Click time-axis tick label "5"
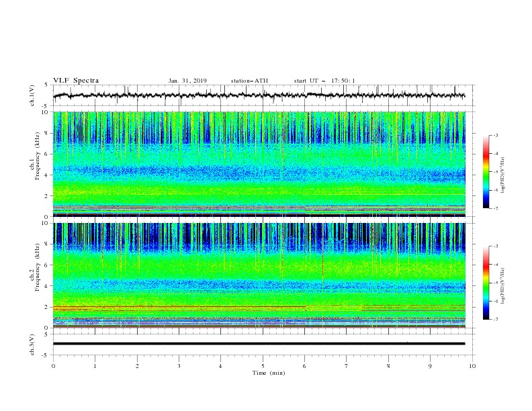The width and height of the screenshot is (532, 411). pos(263,366)
